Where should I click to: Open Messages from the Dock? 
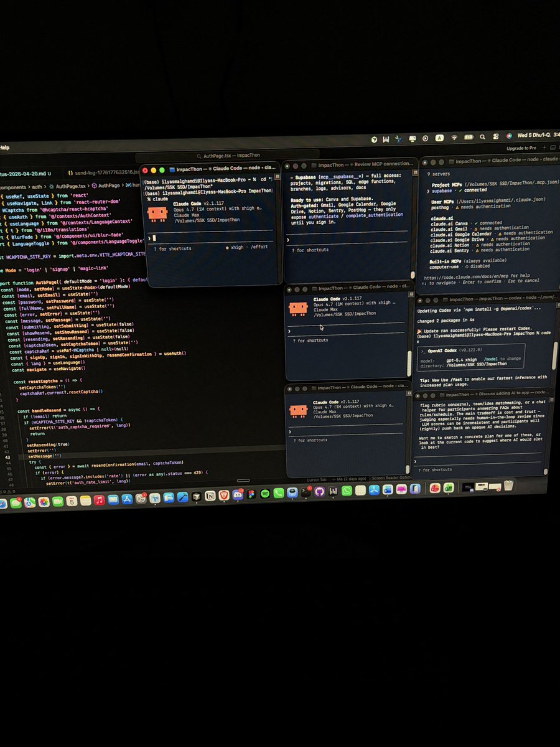point(16,502)
